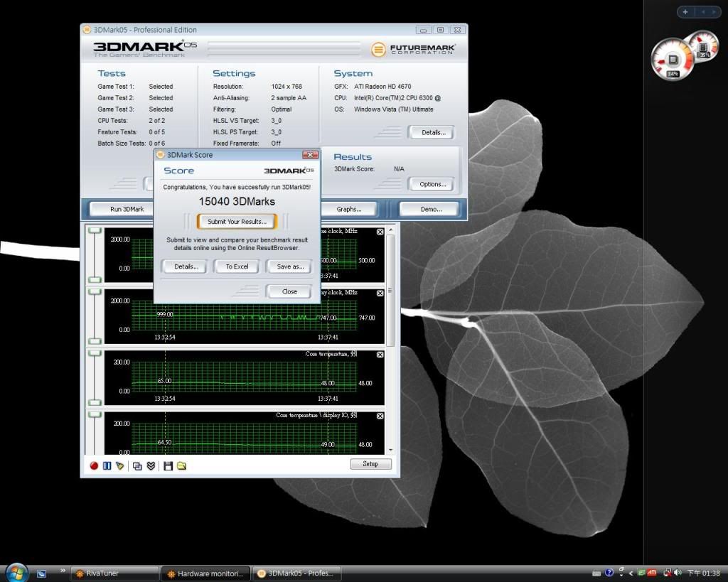
Task: Click Save as in Score dialog
Action: pyautogui.click(x=290, y=266)
